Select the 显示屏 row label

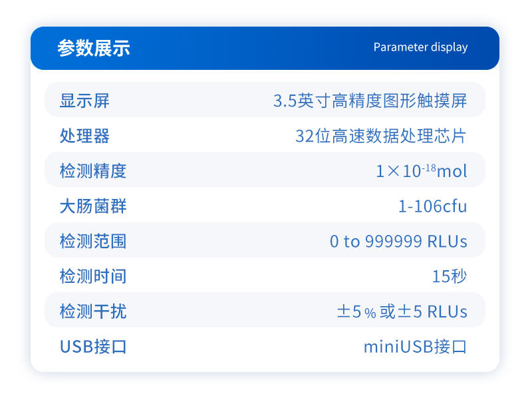point(84,101)
